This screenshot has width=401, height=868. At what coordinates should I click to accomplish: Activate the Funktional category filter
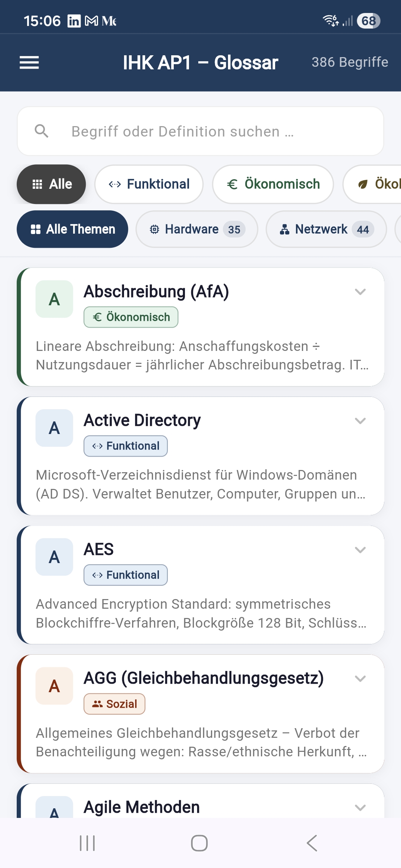pyautogui.click(x=149, y=184)
